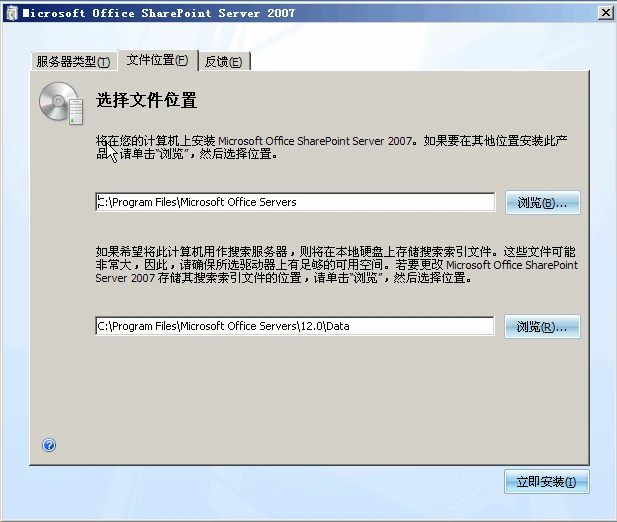Click 浏览(R)... to choose search index location
This screenshot has width=617, height=522.
pos(542,326)
